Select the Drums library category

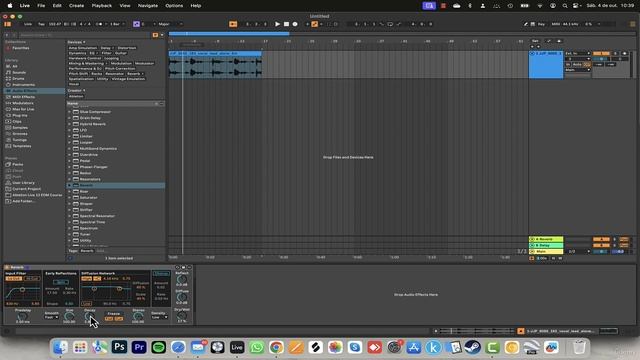click(18, 78)
